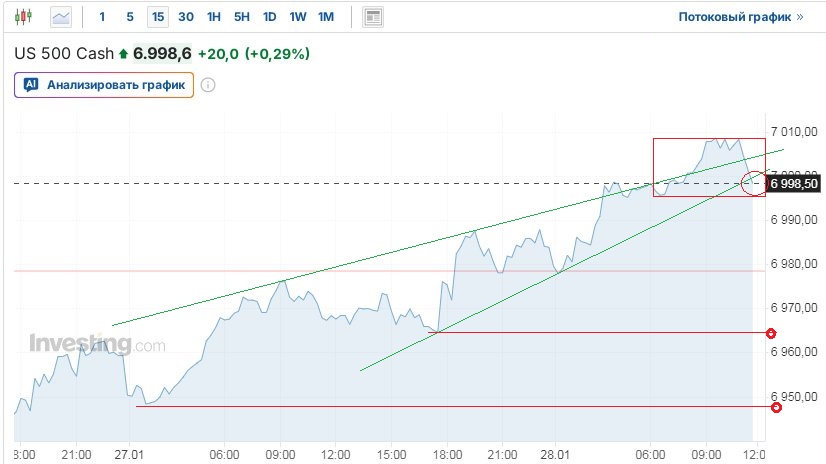Viewport: 826px width, 464px height.
Task: Switch to the 30 minute timeframe
Action: (186, 17)
